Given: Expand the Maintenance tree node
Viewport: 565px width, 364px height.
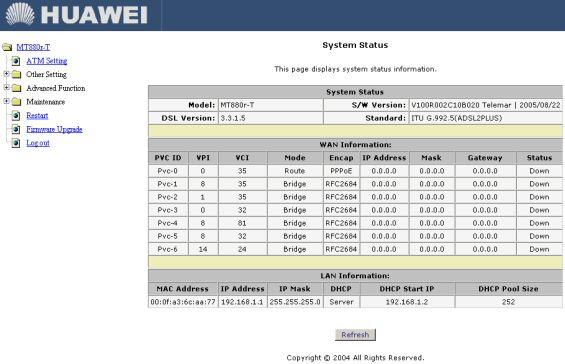Looking at the screenshot, I should tap(6, 101).
